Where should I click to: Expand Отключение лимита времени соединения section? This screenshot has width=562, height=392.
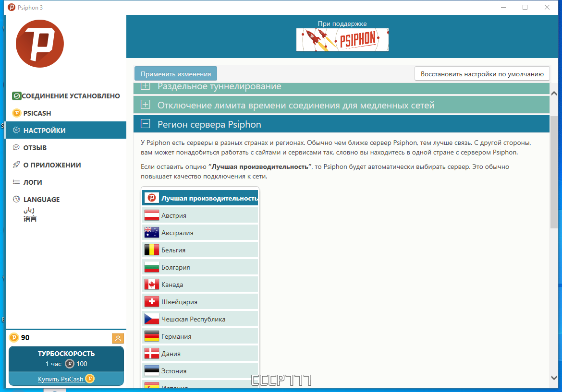click(x=341, y=105)
